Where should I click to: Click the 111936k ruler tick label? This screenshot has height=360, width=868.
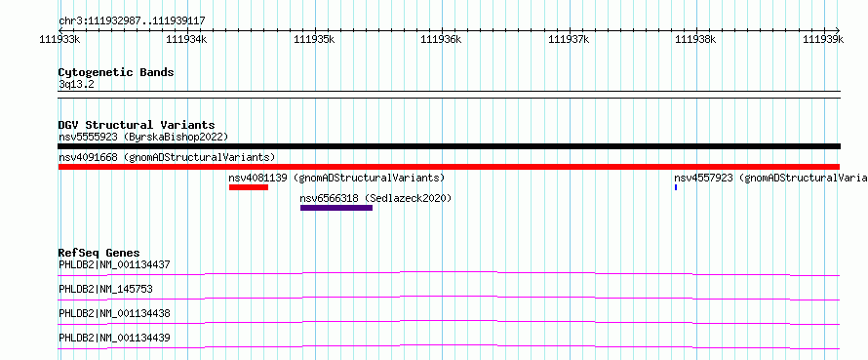tap(441, 39)
